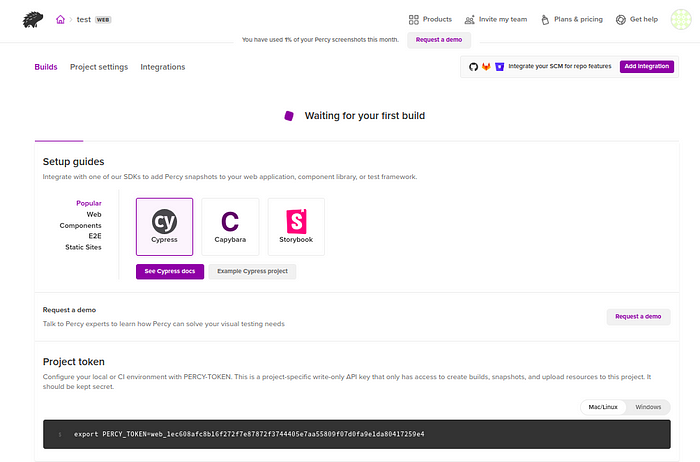Click the GitHub logo icon
The height and width of the screenshot is (462, 700).
click(x=473, y=67)
